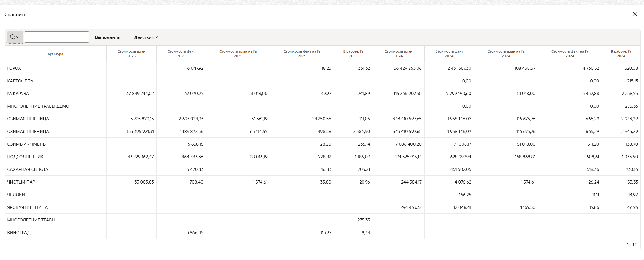The width and height of the screenshot is (644, 260).
Task: Click the Стоимость факт 2025 column header
Action: point(181,54)
